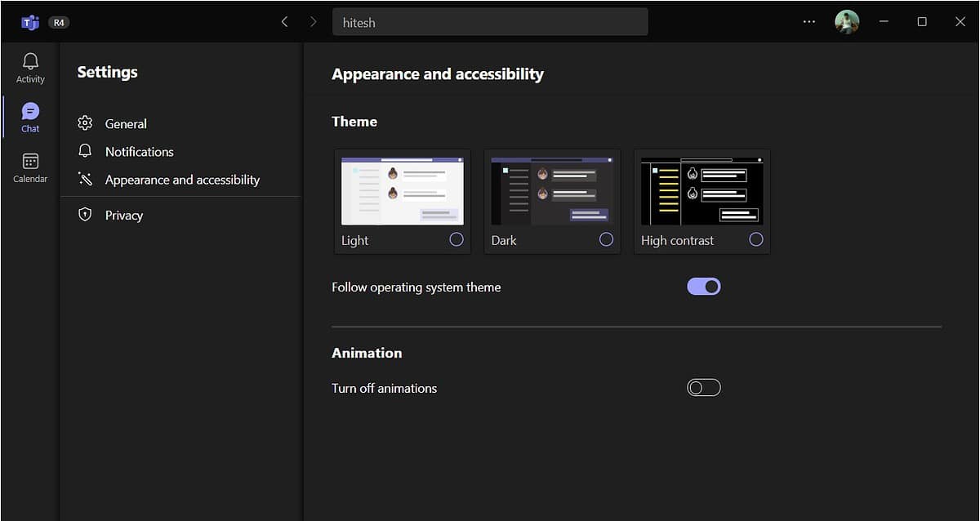This screenshot has height=521, width=980.
Task: Open the more options ellipsis menu
Action: tap(808, 22)
